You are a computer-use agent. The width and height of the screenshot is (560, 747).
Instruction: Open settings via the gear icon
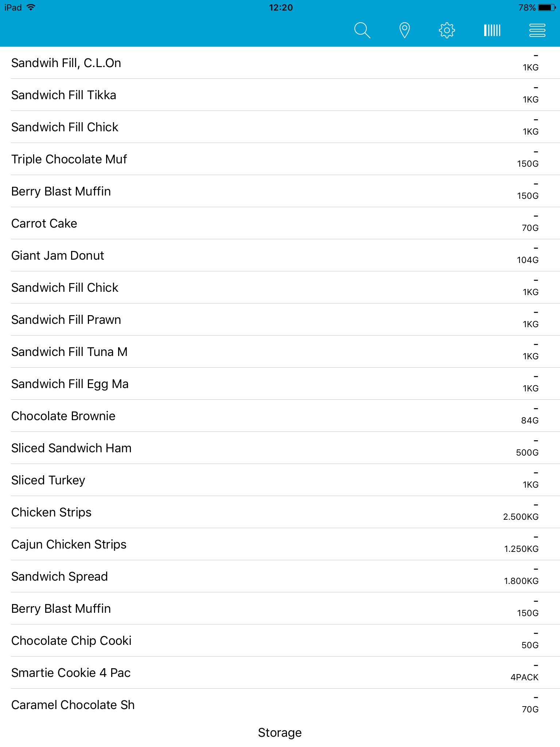[447, 30]
